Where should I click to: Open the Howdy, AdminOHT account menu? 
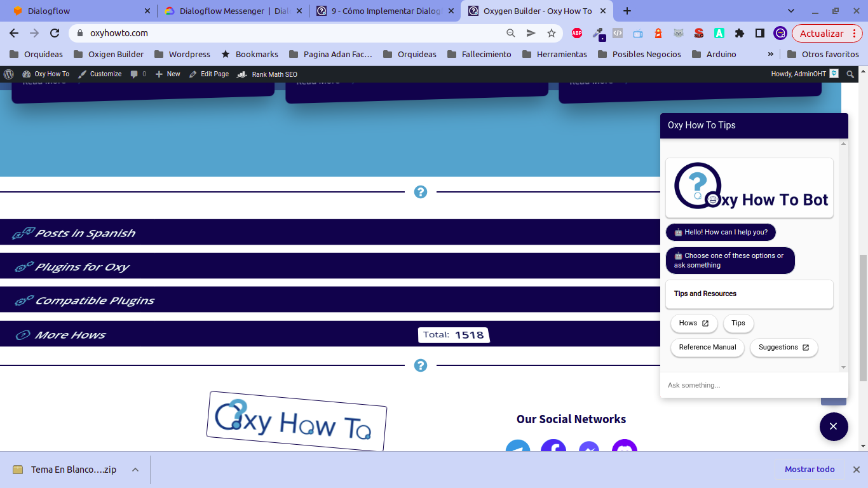click(804, 74)
